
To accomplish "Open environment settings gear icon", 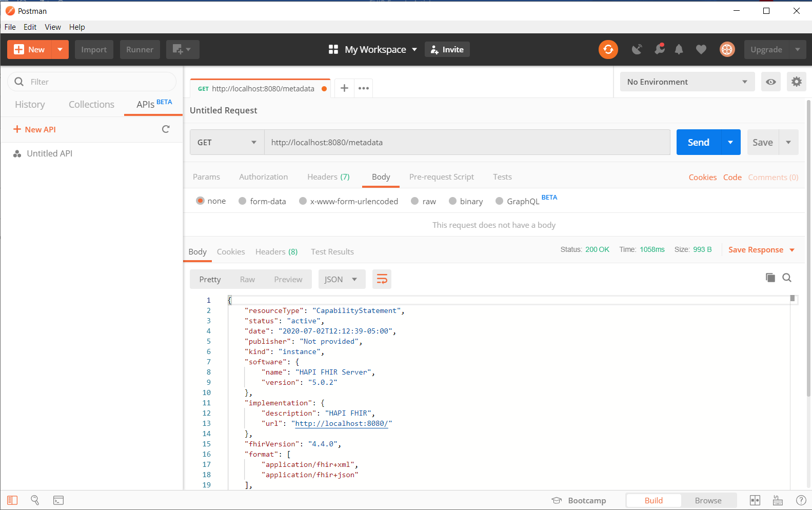I will pos(796,82).
